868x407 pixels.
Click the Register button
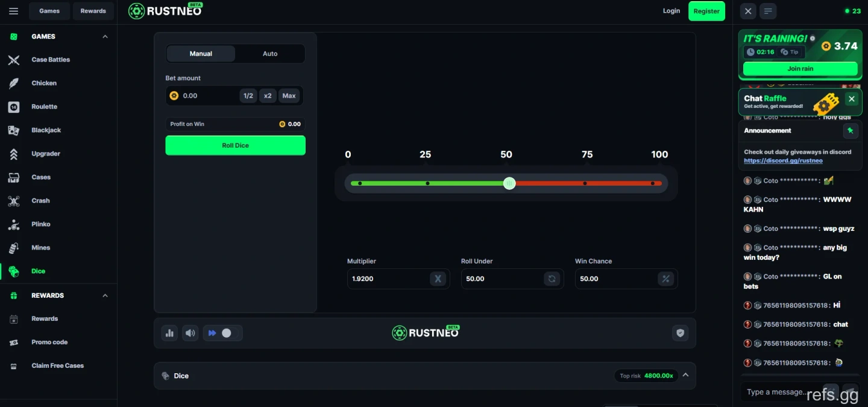pos(706,11)
